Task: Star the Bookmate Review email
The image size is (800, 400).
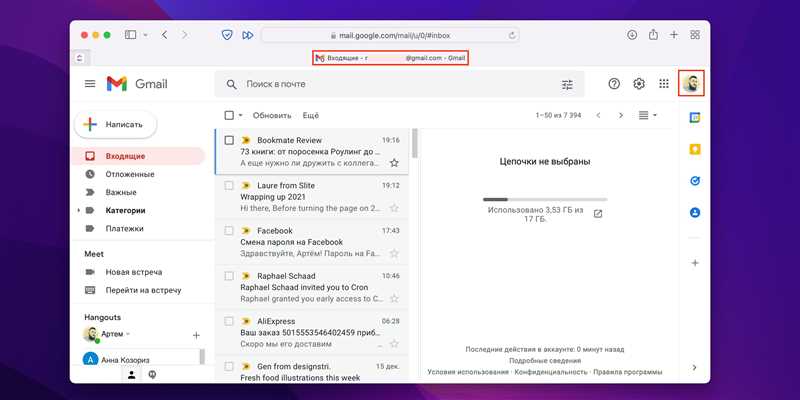Action: (x=394, y=163)
